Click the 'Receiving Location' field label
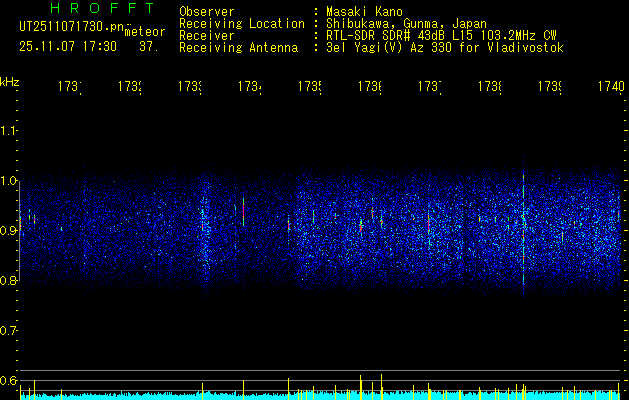 point(242,24)
